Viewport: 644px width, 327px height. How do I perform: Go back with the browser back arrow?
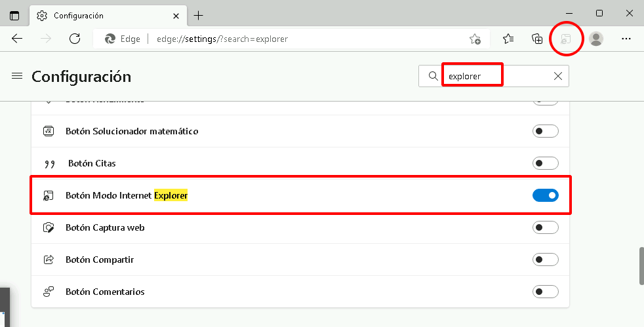pos(17,39)
